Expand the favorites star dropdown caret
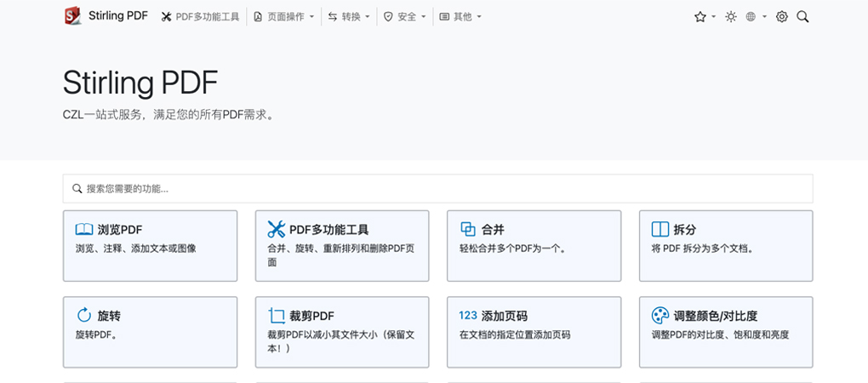 [x=714, y=17]
